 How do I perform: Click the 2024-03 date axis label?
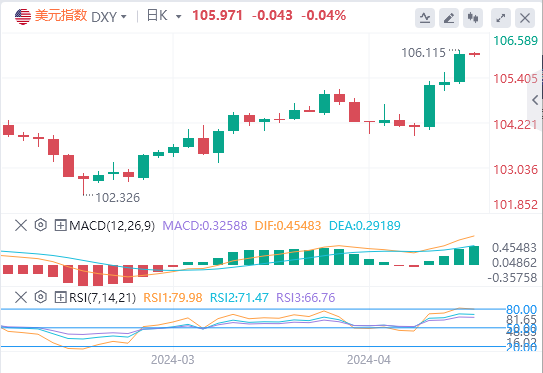(x=172, y=360)
